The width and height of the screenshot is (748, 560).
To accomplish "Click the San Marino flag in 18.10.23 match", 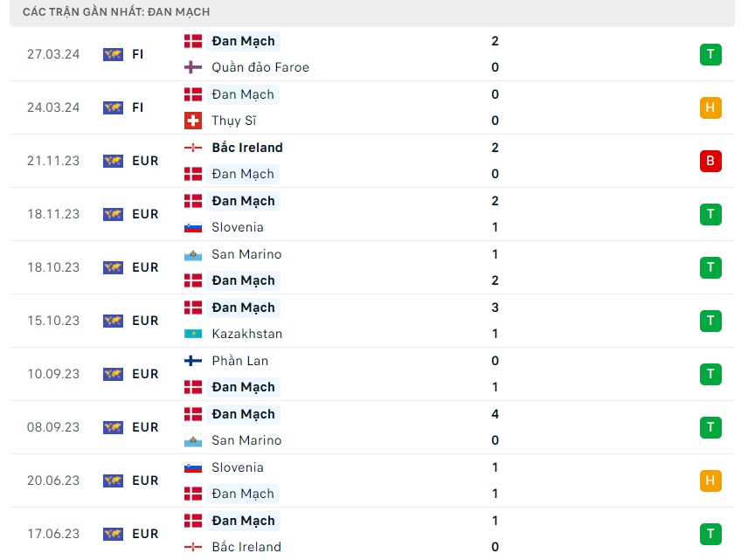I will (x=193, y=254).
